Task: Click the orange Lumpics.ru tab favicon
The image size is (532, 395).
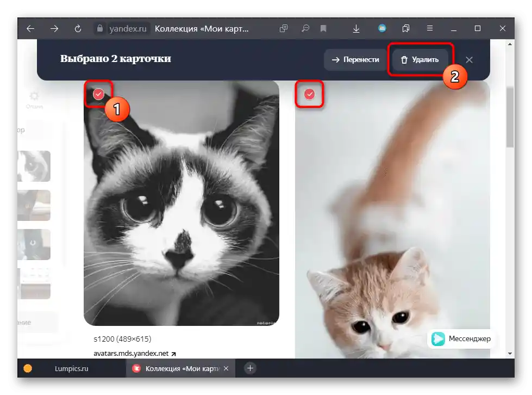Action: 28,368
